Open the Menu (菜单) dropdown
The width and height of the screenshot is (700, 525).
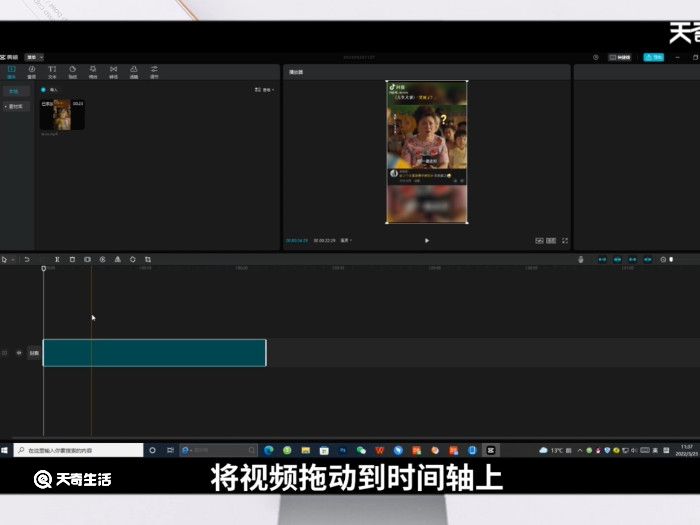[34, 57]
